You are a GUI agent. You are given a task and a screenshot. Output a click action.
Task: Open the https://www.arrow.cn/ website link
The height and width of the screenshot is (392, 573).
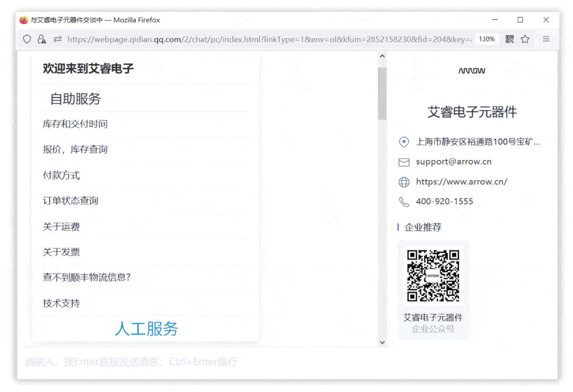tap(461, 182)
